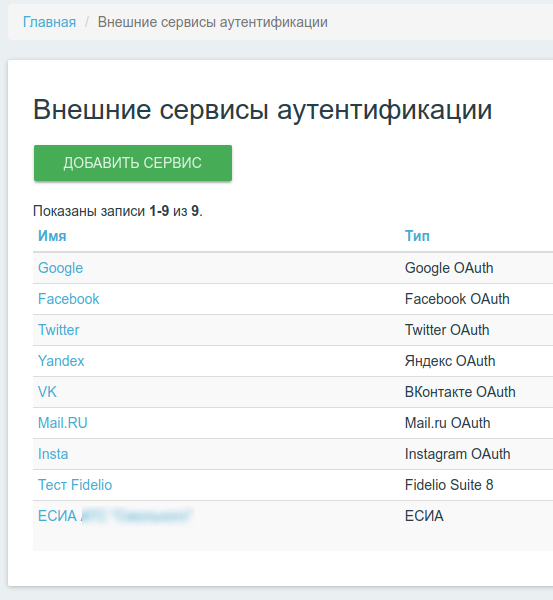This screenshot has width=553, height=600.
Task: Select the Instagram OAuth type cell
Action: pos(457,454)
